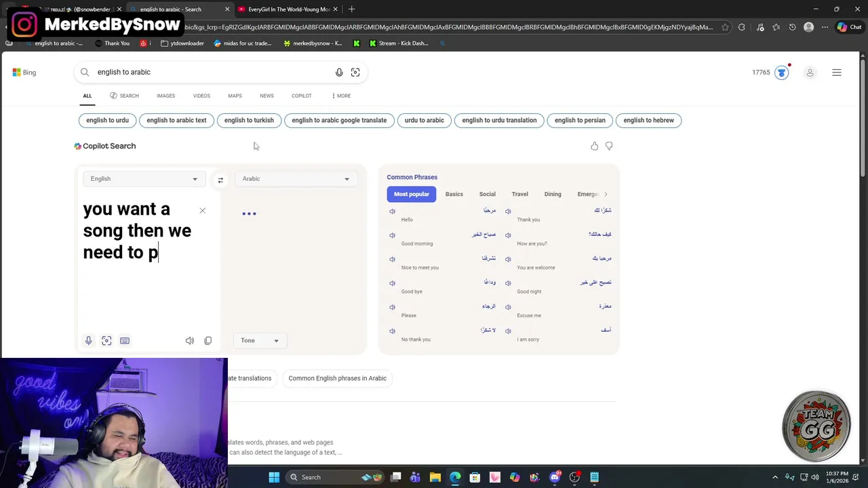Open image translate icon in translator
This screenshot has width=868, height=488.
click(106, 340)
